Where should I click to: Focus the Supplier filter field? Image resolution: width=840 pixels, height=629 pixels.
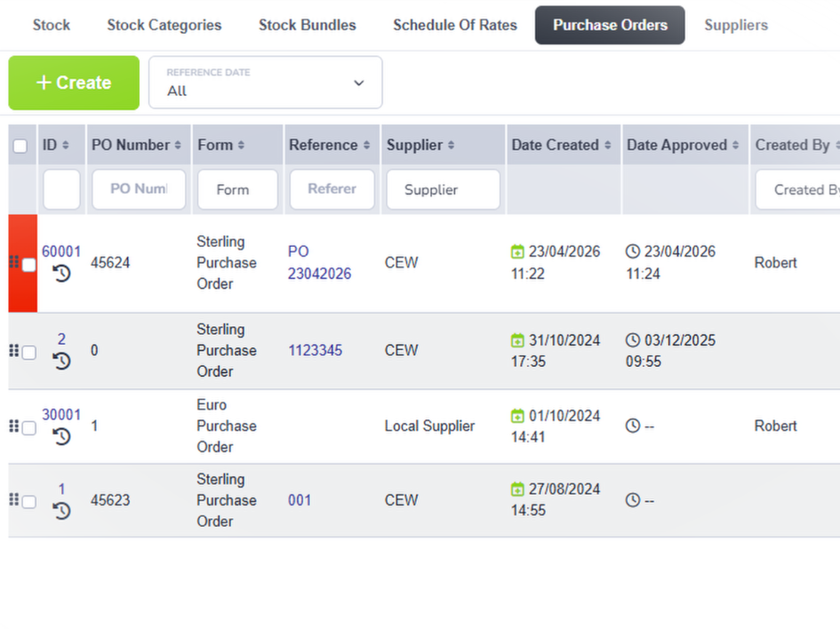[443, 189]
